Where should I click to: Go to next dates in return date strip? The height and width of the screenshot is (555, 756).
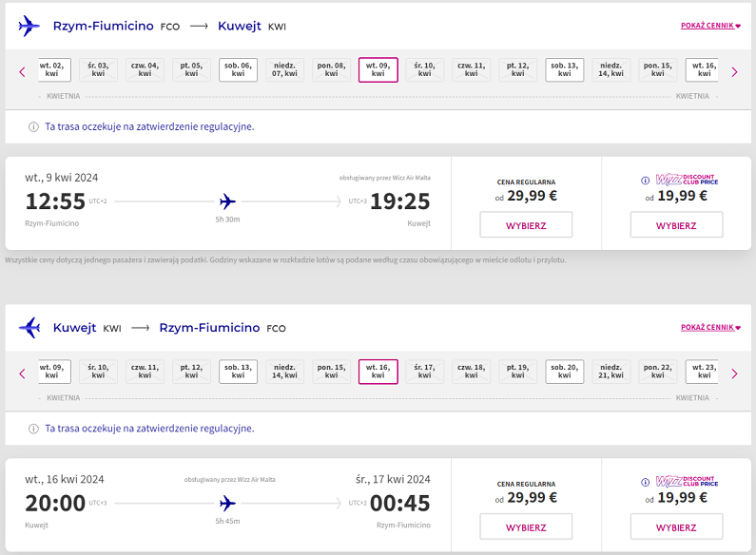734,373
